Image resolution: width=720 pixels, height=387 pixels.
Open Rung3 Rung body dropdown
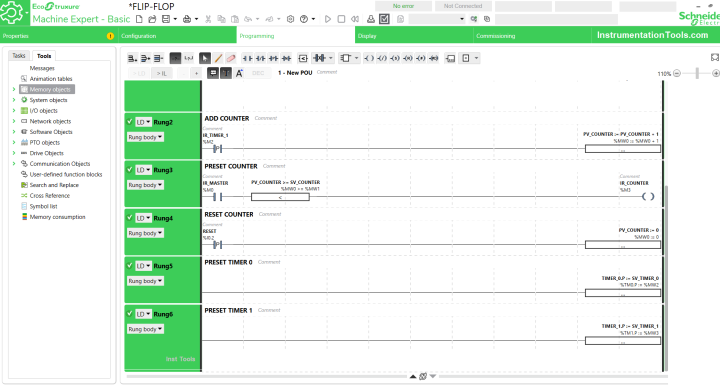point(145,185)
